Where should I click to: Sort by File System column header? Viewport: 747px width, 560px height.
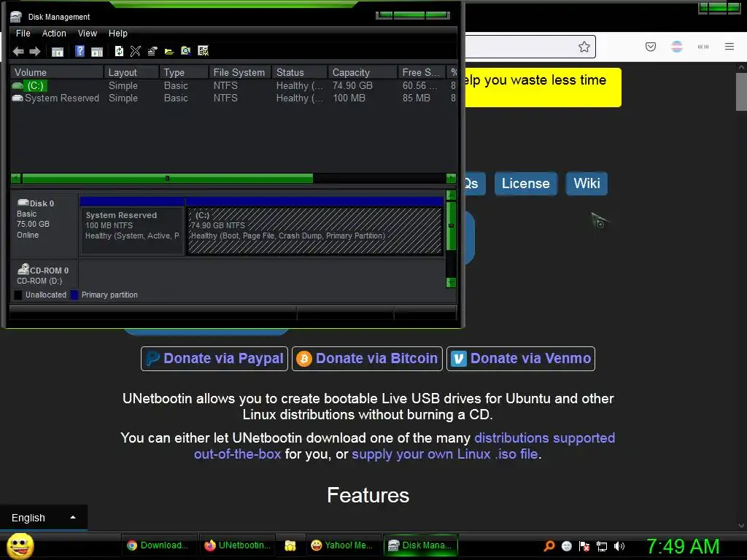click(240, 72)
